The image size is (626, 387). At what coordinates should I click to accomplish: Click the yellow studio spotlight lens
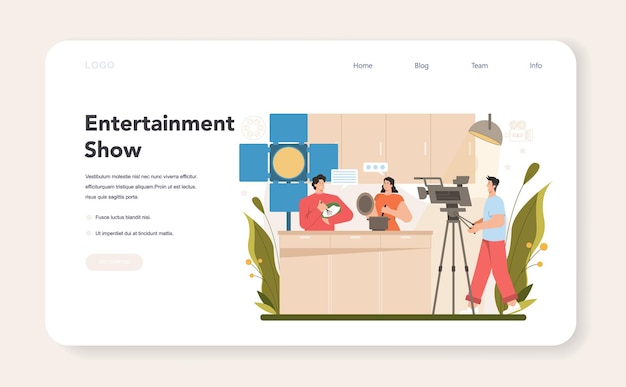coord(288,163)
